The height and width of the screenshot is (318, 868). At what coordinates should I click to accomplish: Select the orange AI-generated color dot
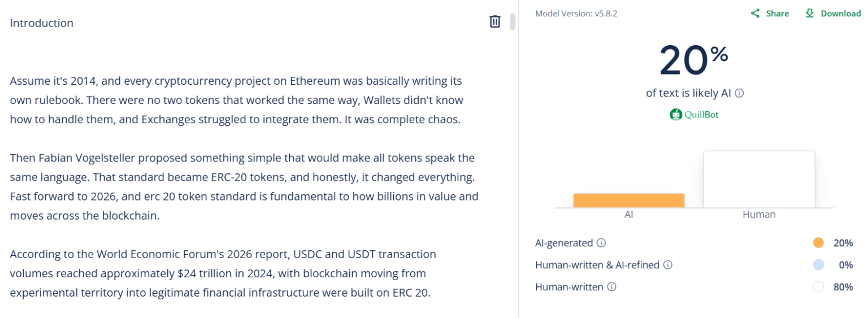point(818,243)
